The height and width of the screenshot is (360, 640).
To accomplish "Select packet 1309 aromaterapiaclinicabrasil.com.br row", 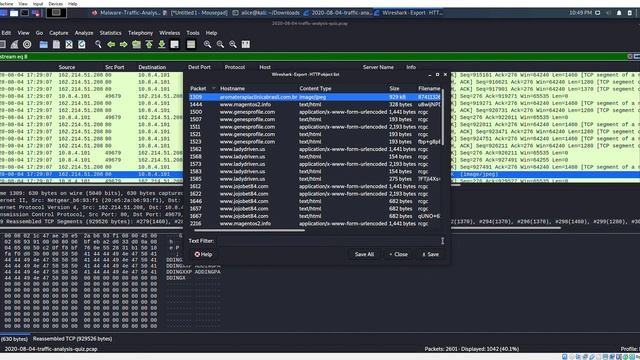I will pyautogui.click(x=315, y=97).
